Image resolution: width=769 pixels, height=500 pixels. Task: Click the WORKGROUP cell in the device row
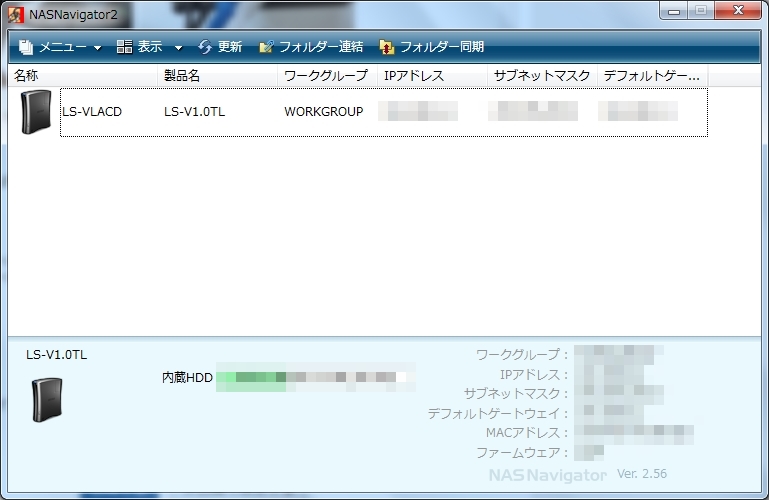(324, 112)
